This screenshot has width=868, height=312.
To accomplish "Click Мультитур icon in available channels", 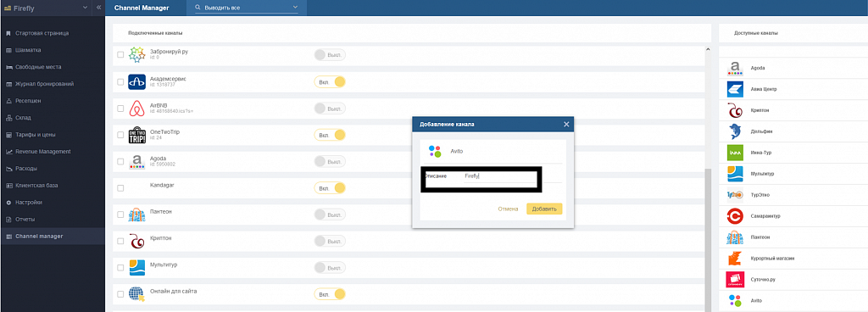I will [735, 174].
